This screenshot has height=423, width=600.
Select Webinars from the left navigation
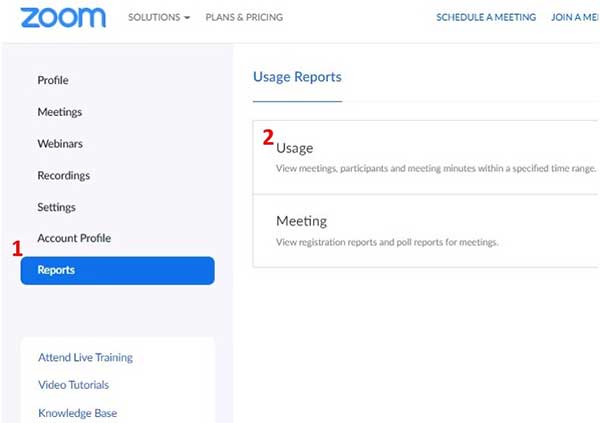pos(60,144)
